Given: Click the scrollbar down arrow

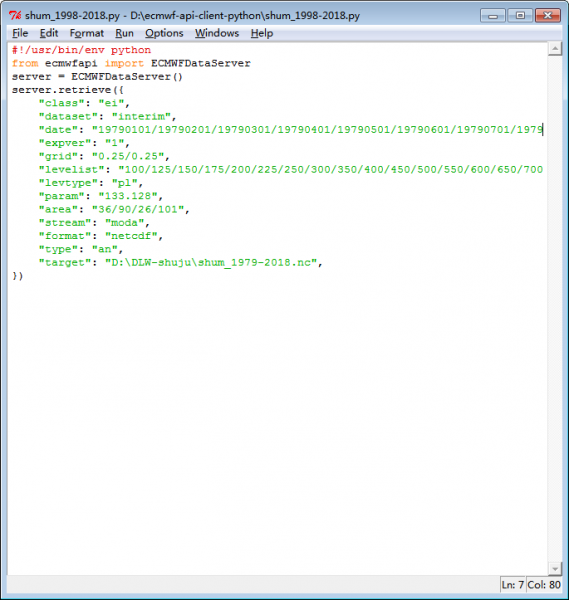Looking at the screenshot, I should coord(555,568).
